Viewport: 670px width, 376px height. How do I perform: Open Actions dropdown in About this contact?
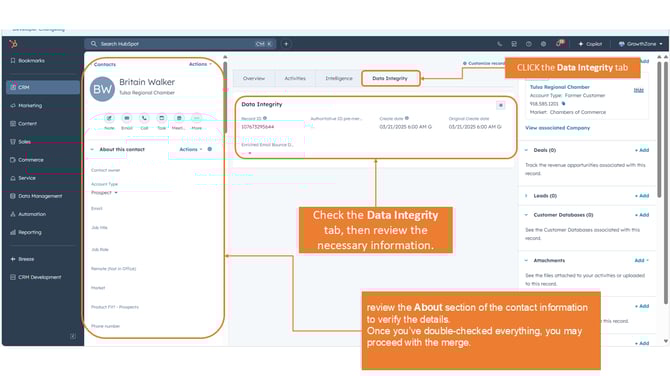pos(191,150)
